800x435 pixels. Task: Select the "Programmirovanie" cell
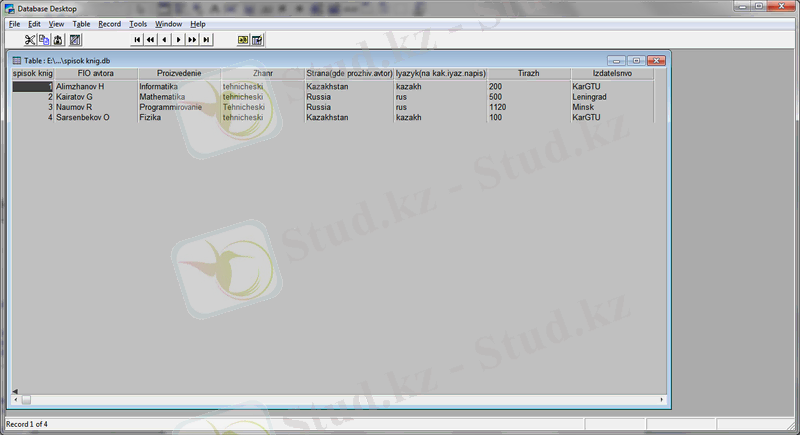click(171, 107)
